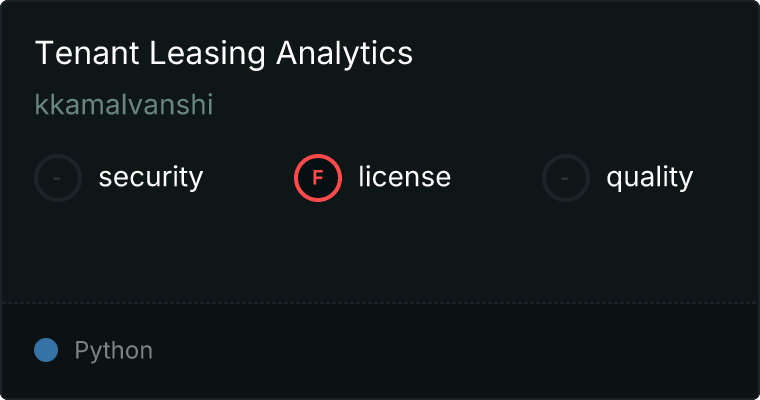This screenshot has width=760, height=400.
Task: Click the red F license grade badge
Action: (x=318, y=178)
